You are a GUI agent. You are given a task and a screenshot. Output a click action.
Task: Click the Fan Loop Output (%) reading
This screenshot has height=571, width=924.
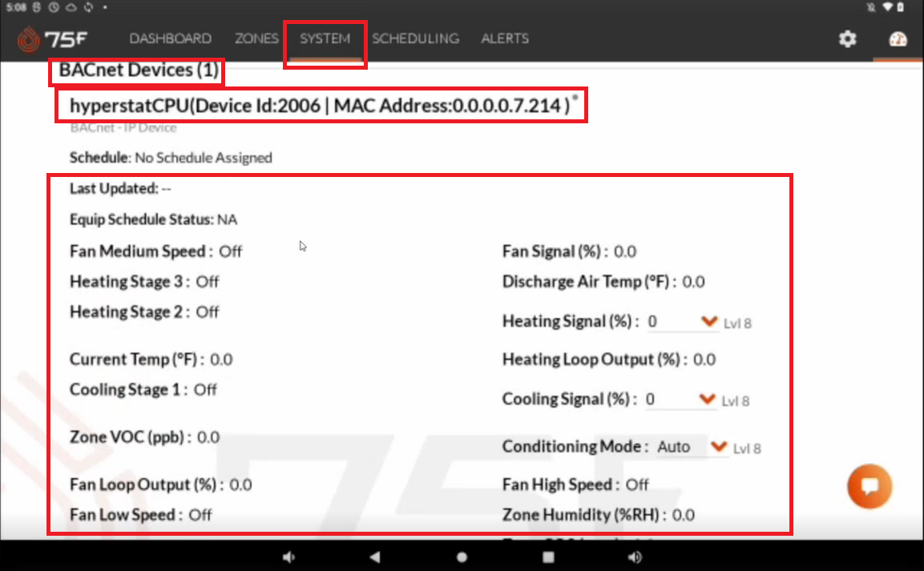[x=161, y=485]
